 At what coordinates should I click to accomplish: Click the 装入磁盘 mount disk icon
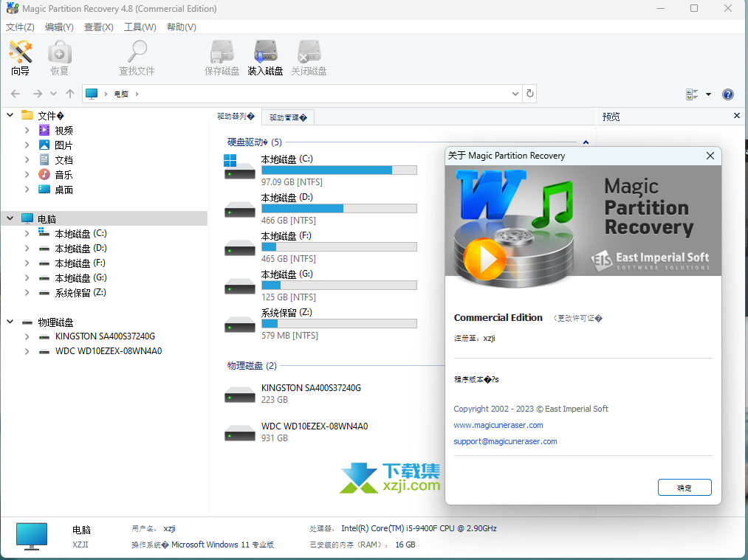tap(265, 58)
